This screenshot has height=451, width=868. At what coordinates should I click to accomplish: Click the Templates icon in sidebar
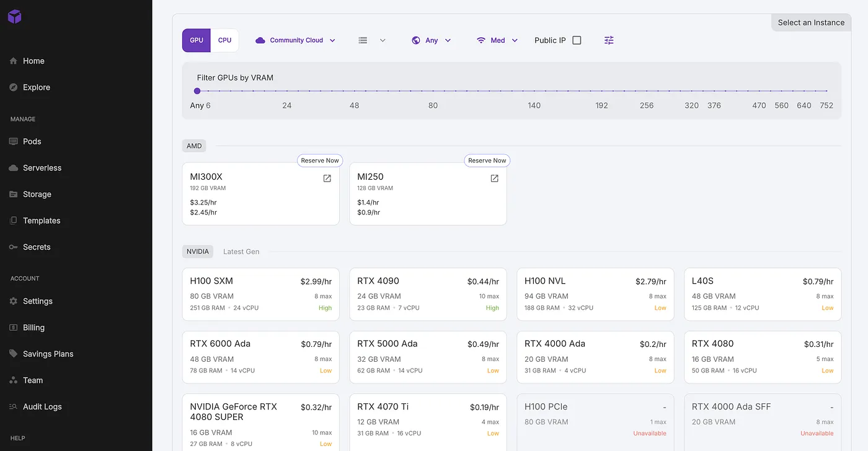coord(14,221)
